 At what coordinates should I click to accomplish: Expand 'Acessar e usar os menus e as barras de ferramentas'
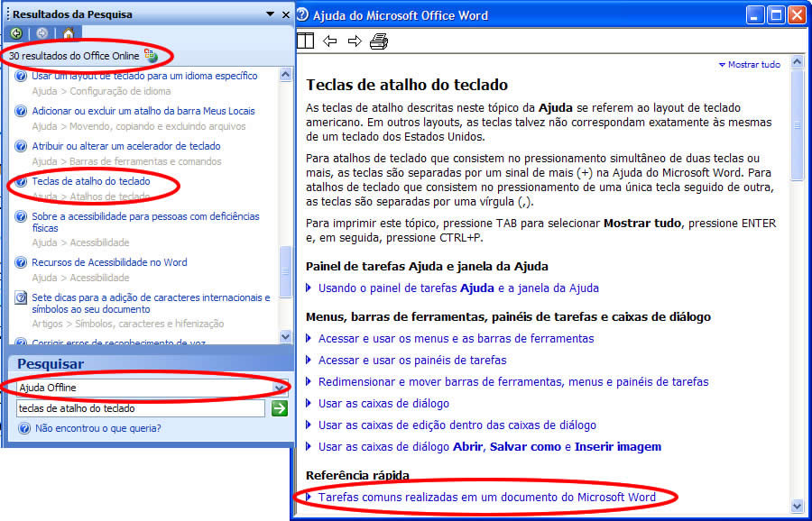456,339
